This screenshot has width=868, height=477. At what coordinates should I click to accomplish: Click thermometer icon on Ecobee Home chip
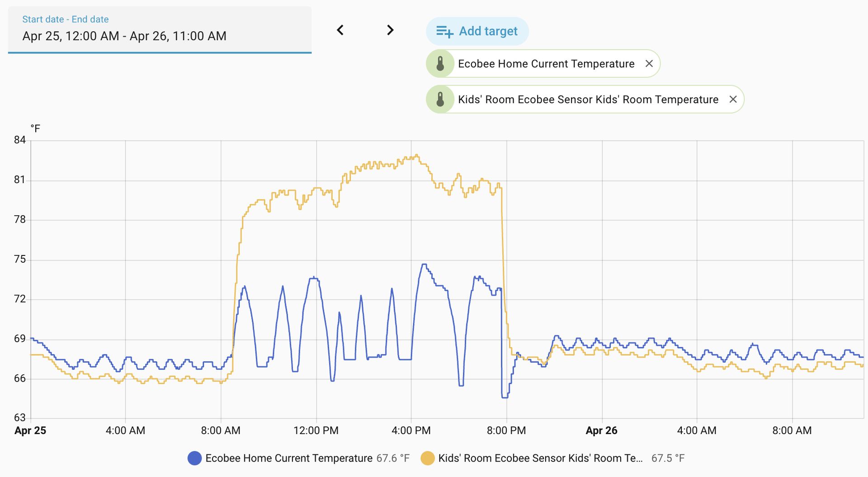(x=440, y=64)
